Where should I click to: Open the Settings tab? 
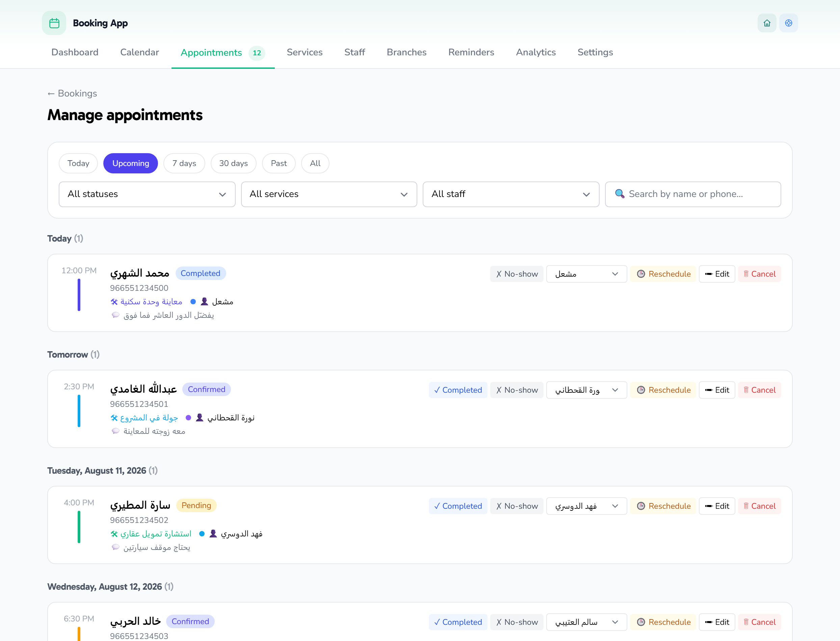pos(595,52)
